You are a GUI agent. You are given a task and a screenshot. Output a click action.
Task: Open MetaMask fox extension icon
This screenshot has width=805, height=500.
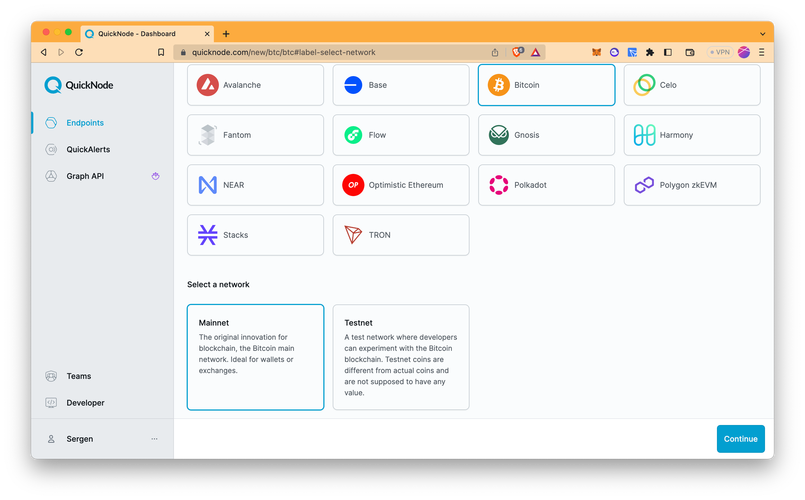pyautogui.click(x=597, y=52)
